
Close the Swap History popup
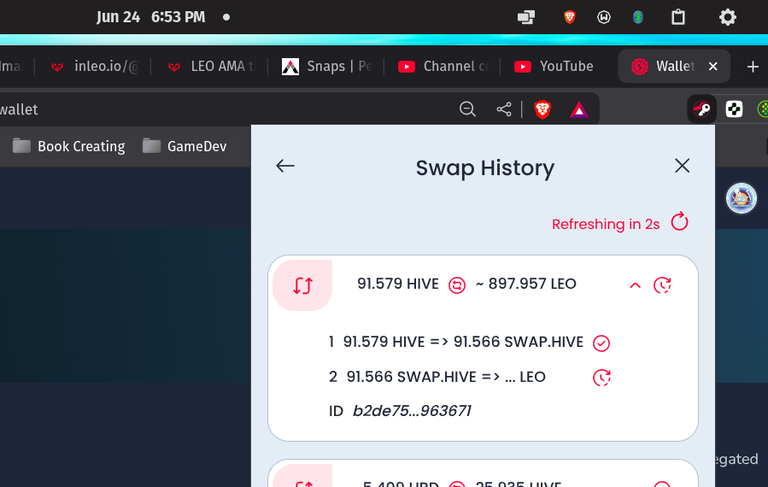pyautogui.click(x=682, y=166)
